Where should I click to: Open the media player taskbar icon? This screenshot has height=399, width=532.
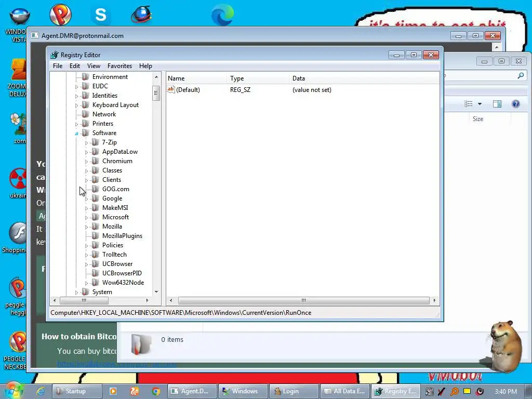113,391
